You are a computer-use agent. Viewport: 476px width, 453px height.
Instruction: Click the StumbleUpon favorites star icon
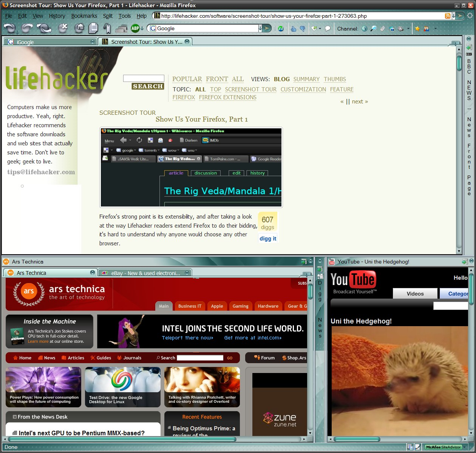(x=417, y=28)
